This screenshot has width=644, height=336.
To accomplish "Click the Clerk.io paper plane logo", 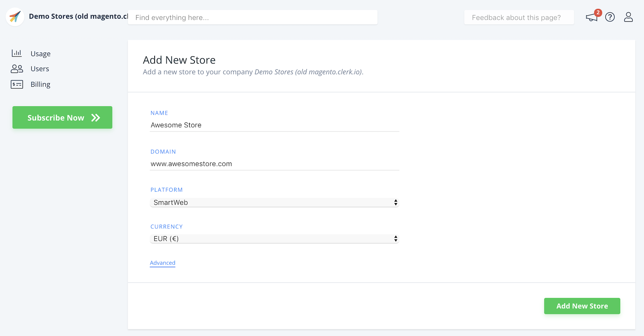I will [15, 16].
